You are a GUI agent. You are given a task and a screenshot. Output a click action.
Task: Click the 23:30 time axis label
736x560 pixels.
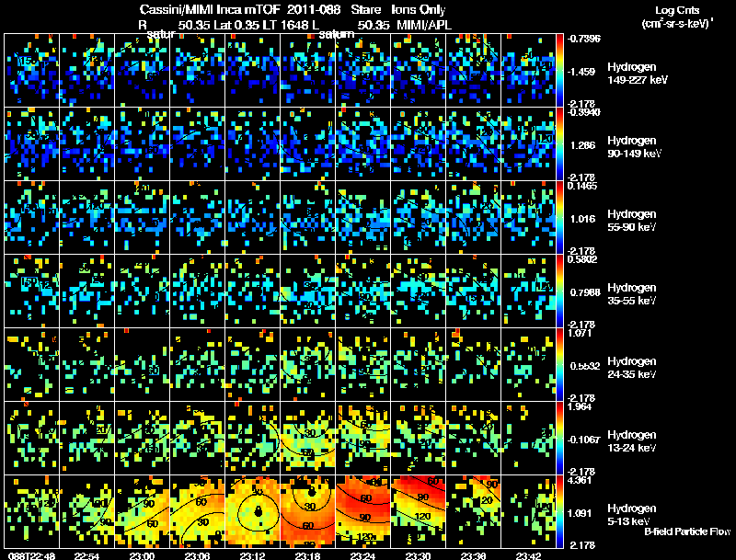[418, 555]
